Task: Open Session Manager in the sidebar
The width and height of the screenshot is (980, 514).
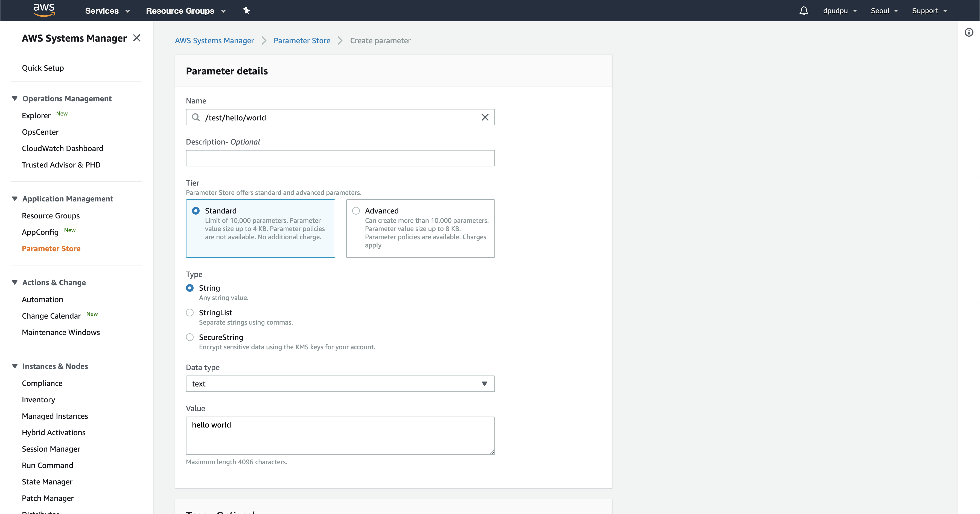Action: 51,449
